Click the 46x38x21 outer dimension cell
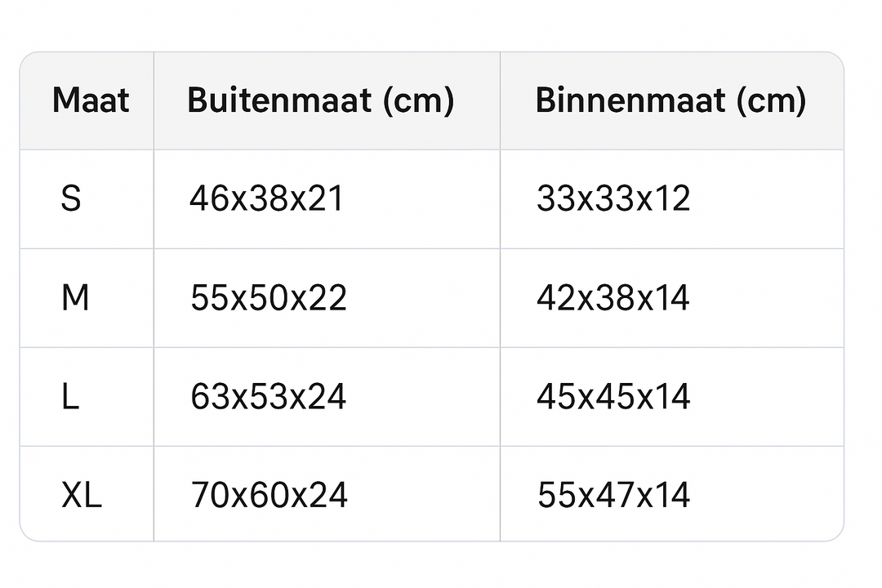 [266, 198]
